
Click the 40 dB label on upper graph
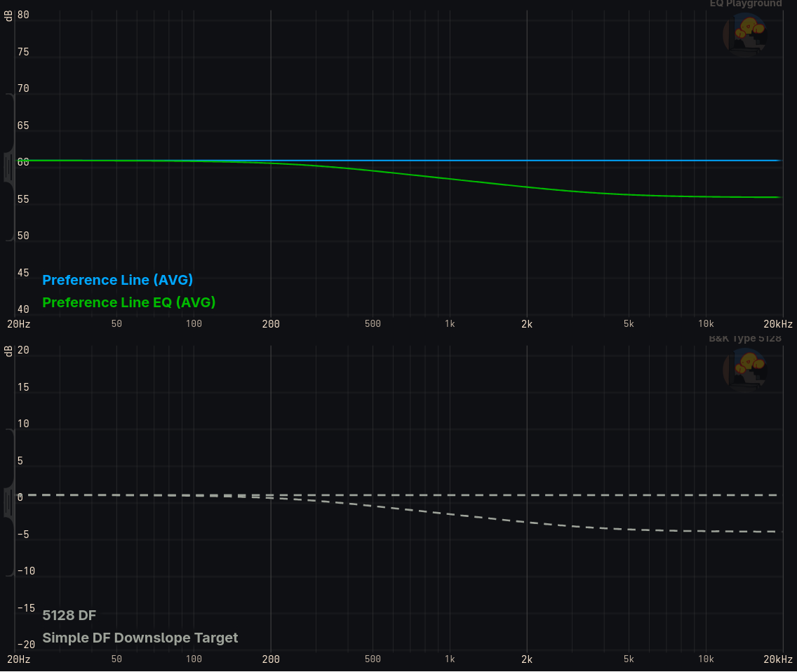23,309
